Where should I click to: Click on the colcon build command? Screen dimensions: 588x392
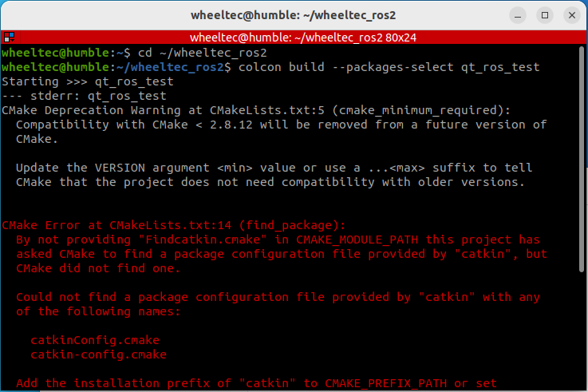(389, 67)
